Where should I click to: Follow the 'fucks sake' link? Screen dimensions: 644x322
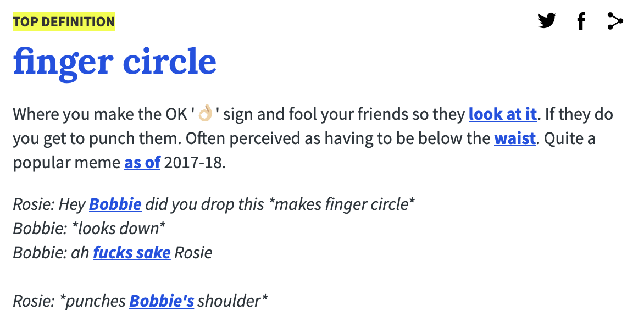[132, 252]
